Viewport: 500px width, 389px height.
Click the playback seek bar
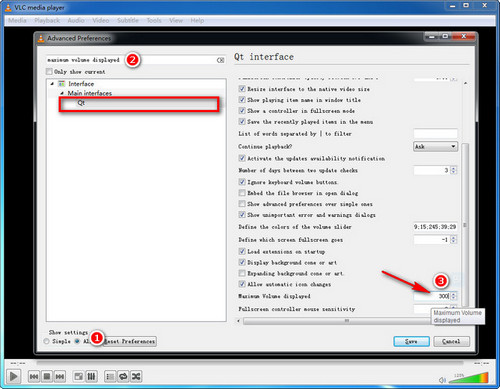(250, 363)
